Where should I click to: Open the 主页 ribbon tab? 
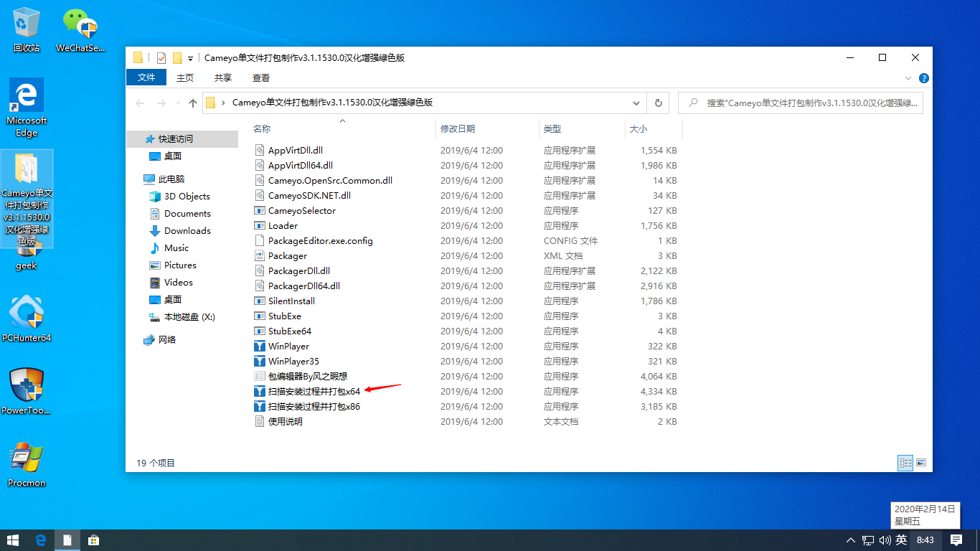(185, 77)
